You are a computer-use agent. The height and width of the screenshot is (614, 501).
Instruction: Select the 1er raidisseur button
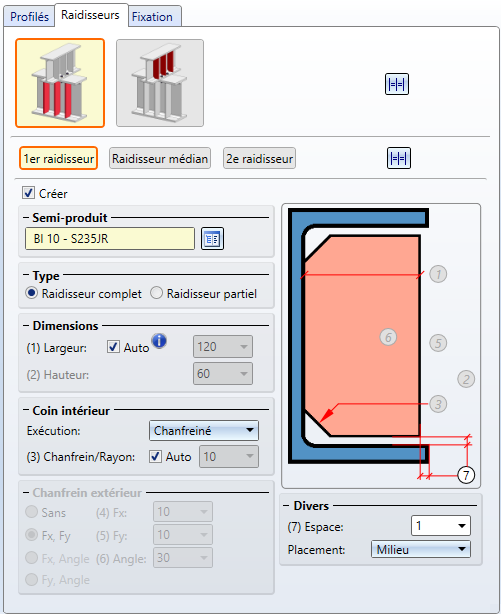[x=58, y=158]
